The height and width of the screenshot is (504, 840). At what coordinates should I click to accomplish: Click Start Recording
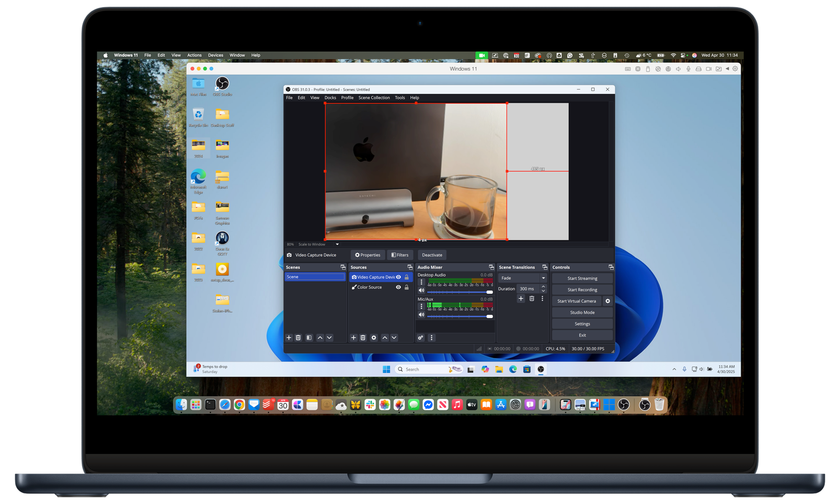582,290
